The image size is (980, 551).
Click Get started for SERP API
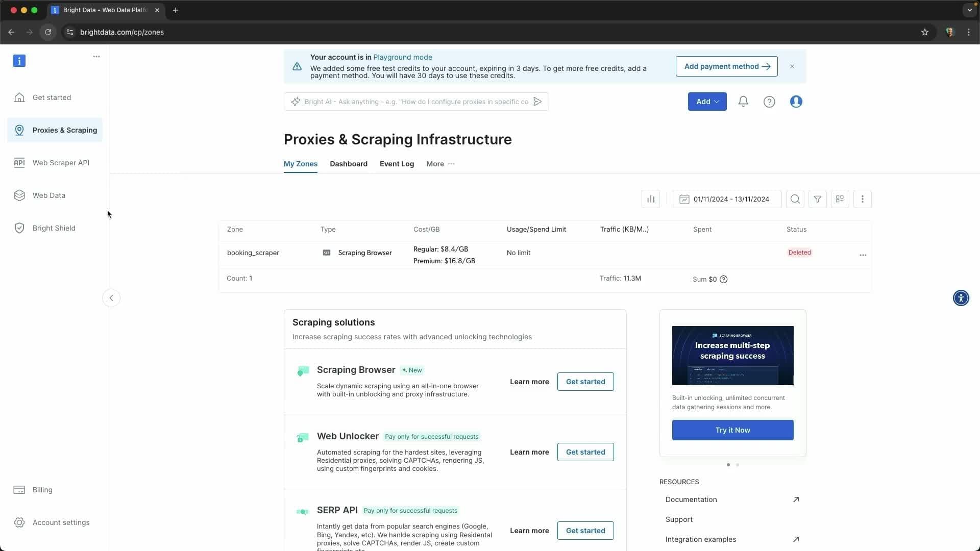pyautogui.click(x=585, y=531)
